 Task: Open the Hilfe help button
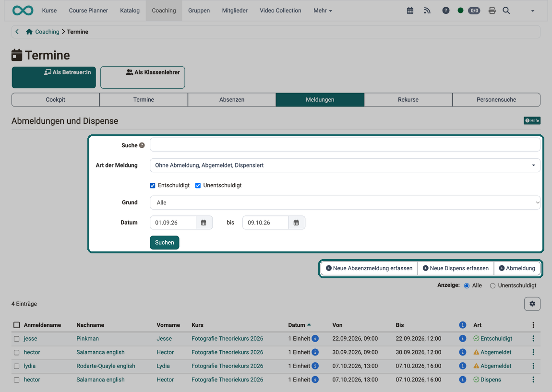point(532,120)
